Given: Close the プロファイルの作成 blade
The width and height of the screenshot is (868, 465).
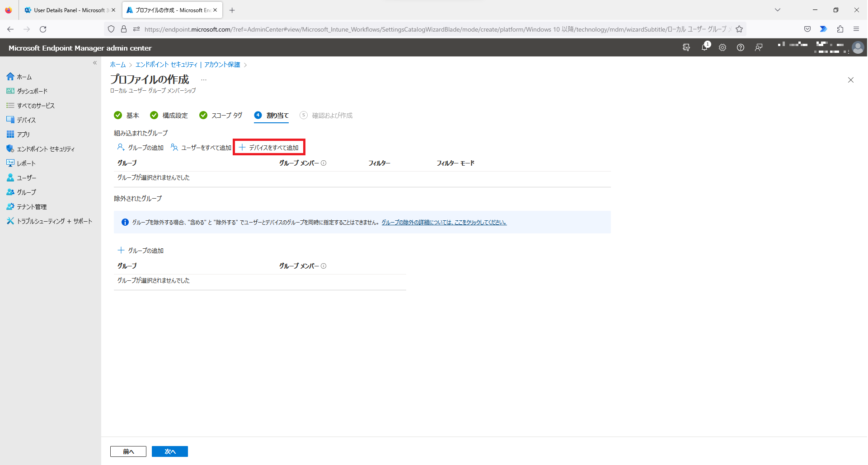Looking at the screenshot, I should tap(851, 80).
